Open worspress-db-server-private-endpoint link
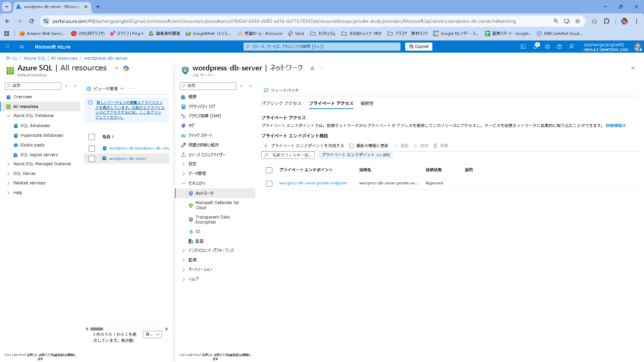 (313, 183)
